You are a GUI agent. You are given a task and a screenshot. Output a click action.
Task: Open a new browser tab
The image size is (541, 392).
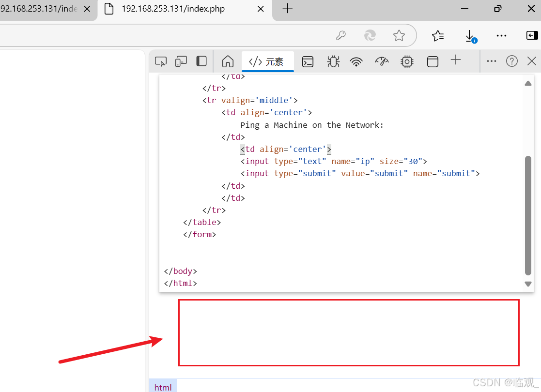click(287, 8)
